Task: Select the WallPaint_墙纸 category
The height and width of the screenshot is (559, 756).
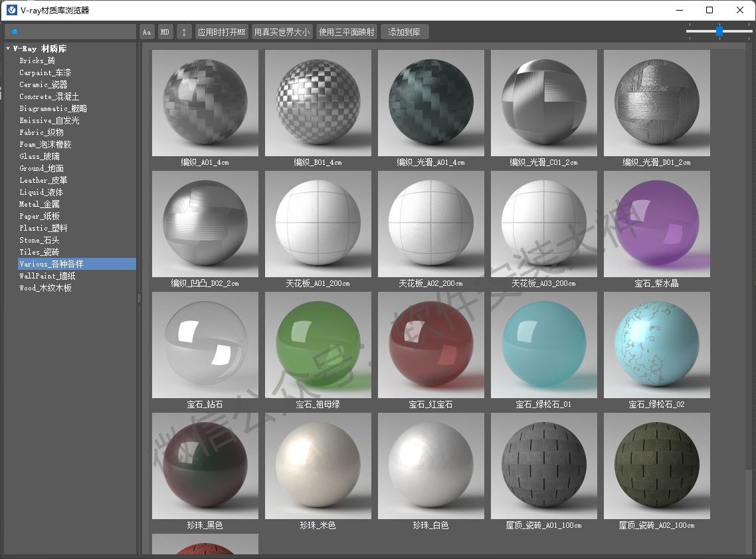Action: (x=47, y=276)
